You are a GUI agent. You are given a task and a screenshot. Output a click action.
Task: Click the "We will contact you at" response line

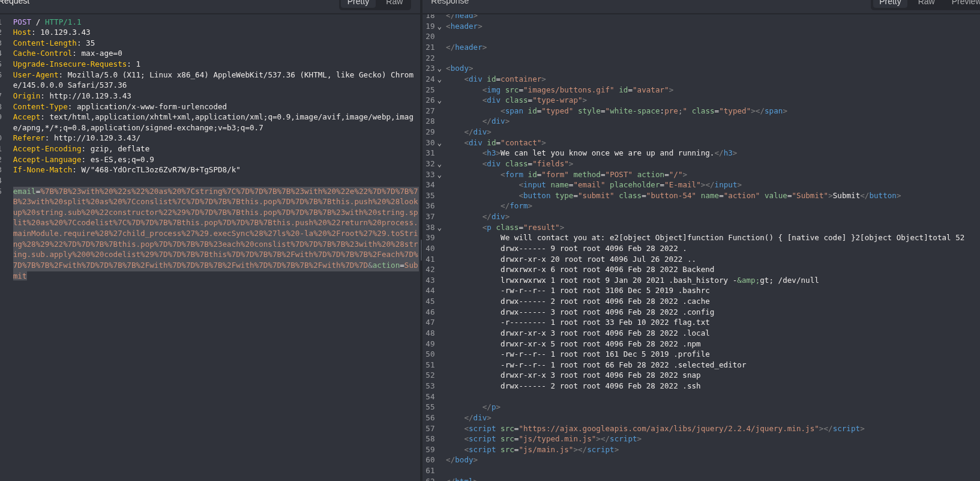tap(732, 238)
